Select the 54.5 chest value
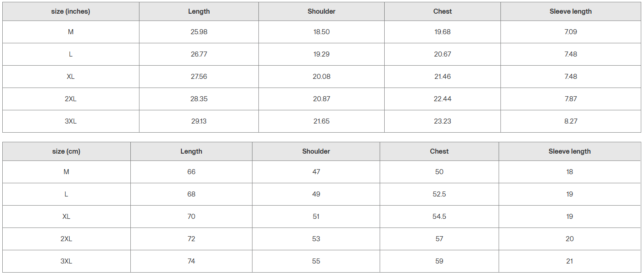Screen dimensions: 644x274 pyautogui.click(x=439, y=217)
